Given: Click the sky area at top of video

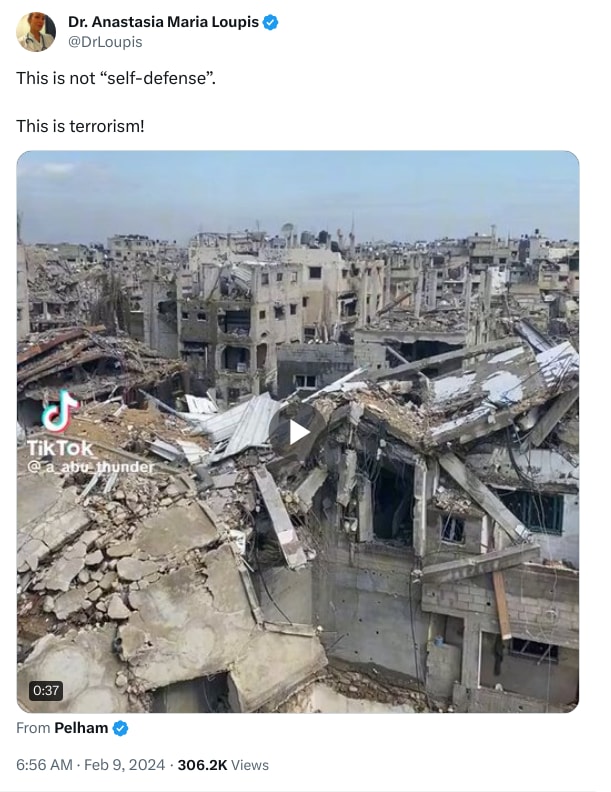Looking at the screenshot, I should (x=298, y=189).
